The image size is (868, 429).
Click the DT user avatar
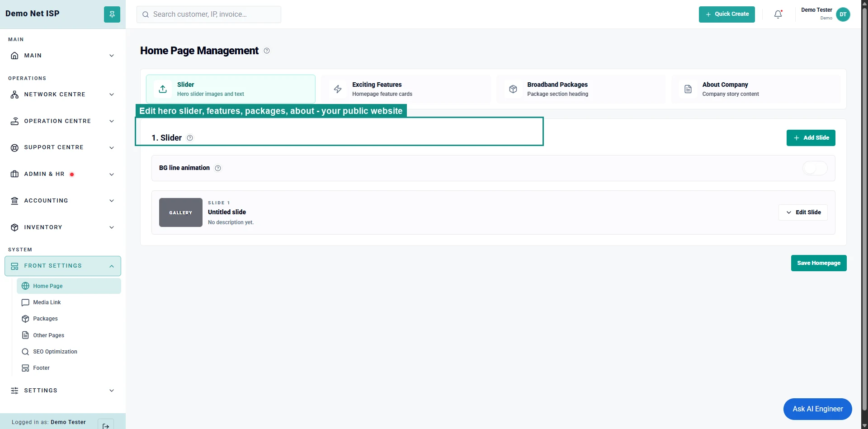click(843, 14)
